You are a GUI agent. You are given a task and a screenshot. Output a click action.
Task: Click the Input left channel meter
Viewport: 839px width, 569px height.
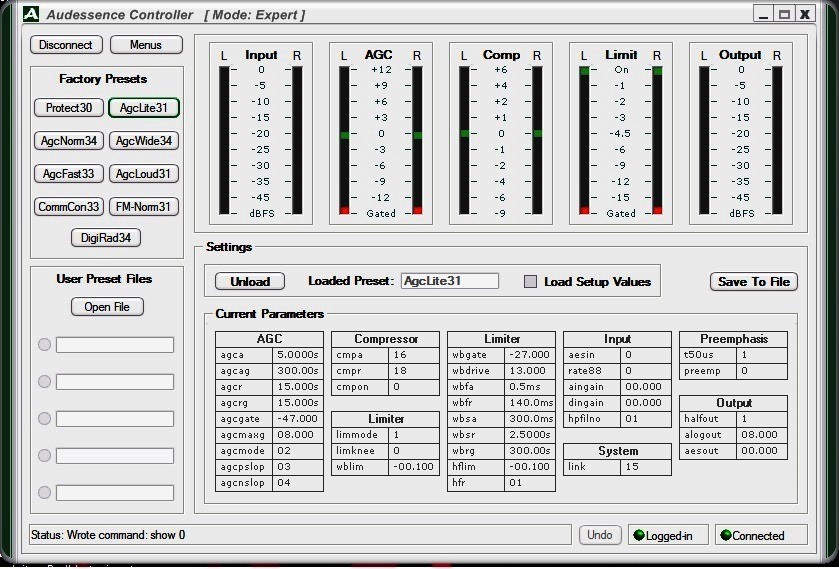coord(224,141)
